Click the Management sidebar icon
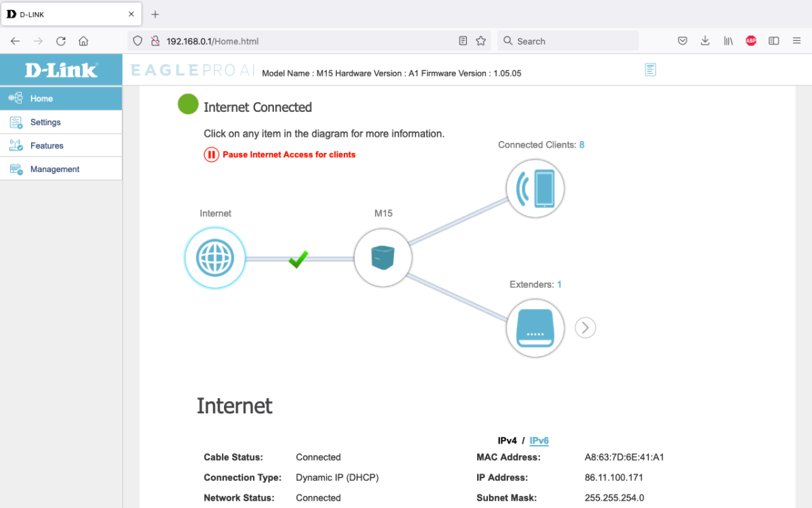Screen dimensions: 812x508 (x=16, y=169)
